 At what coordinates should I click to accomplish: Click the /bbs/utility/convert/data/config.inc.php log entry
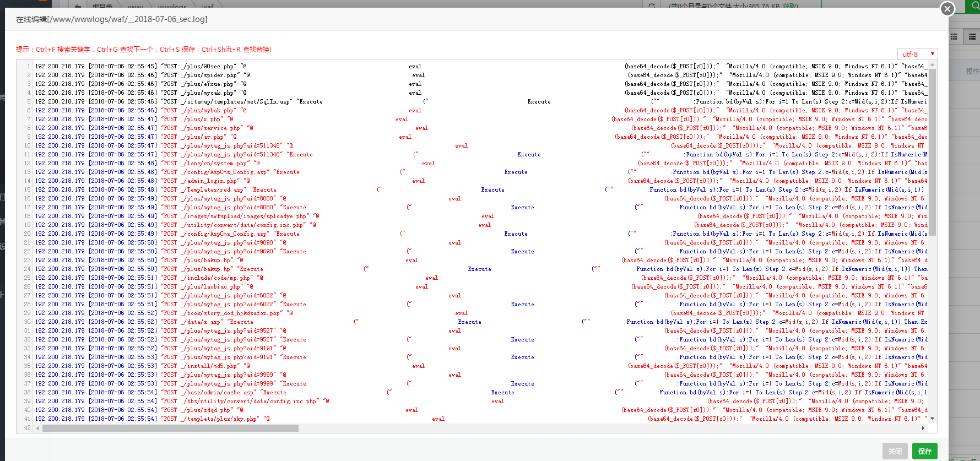click(481, 401)
